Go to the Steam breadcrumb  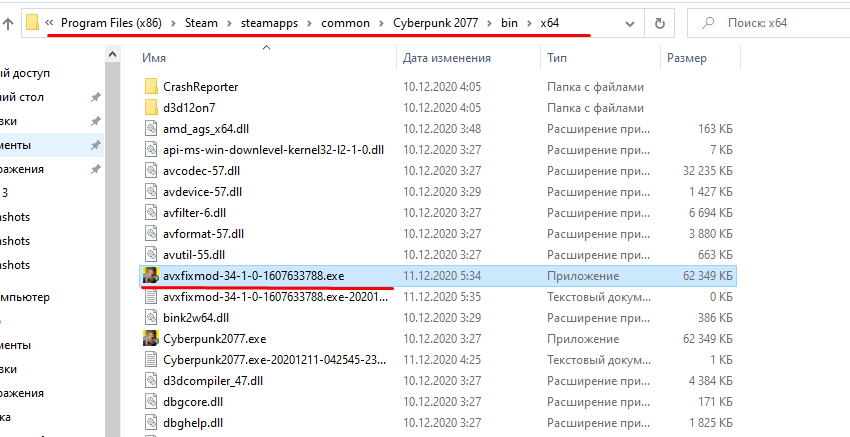click(x=201, y=23)
